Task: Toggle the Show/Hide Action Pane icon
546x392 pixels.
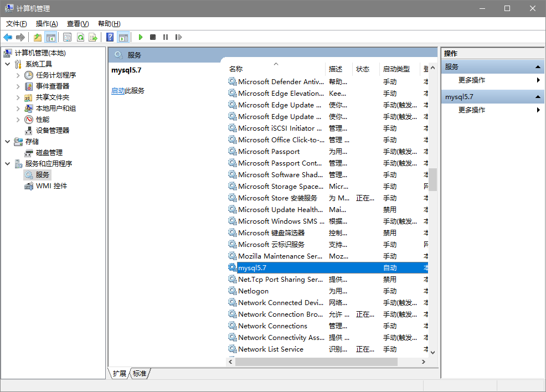Action: (x=123, y=37)
